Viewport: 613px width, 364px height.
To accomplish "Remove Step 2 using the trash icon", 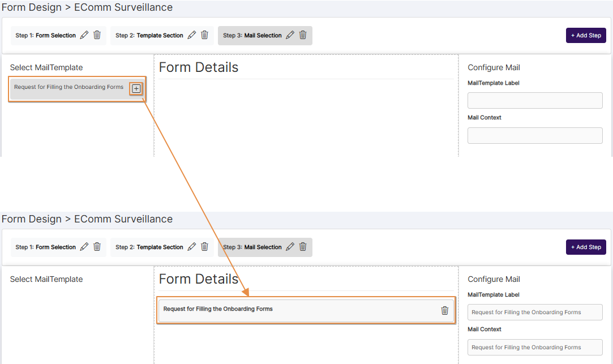I will (x=204, y=35).
